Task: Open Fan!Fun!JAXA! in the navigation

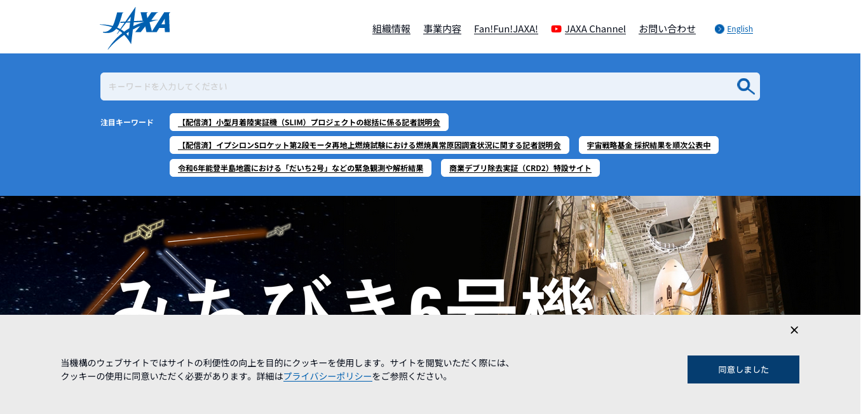Action: pos(506,29)
